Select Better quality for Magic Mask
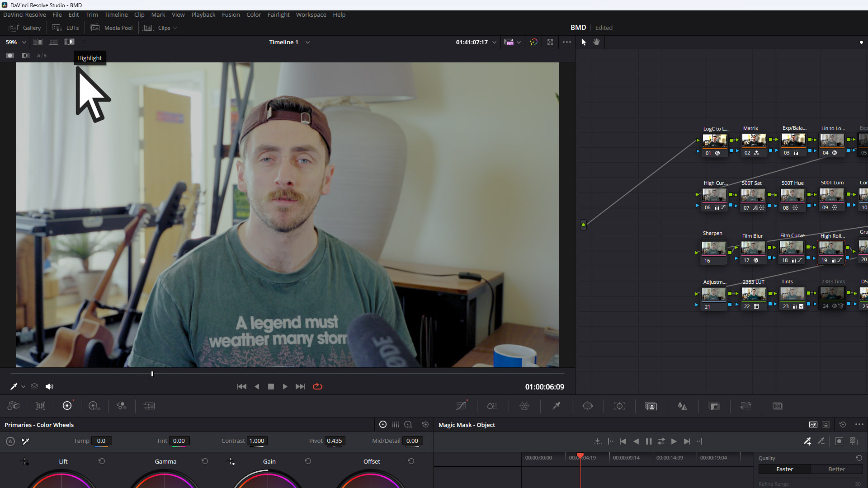The width and height of the screenshot is (868, 488). [836, 469]
